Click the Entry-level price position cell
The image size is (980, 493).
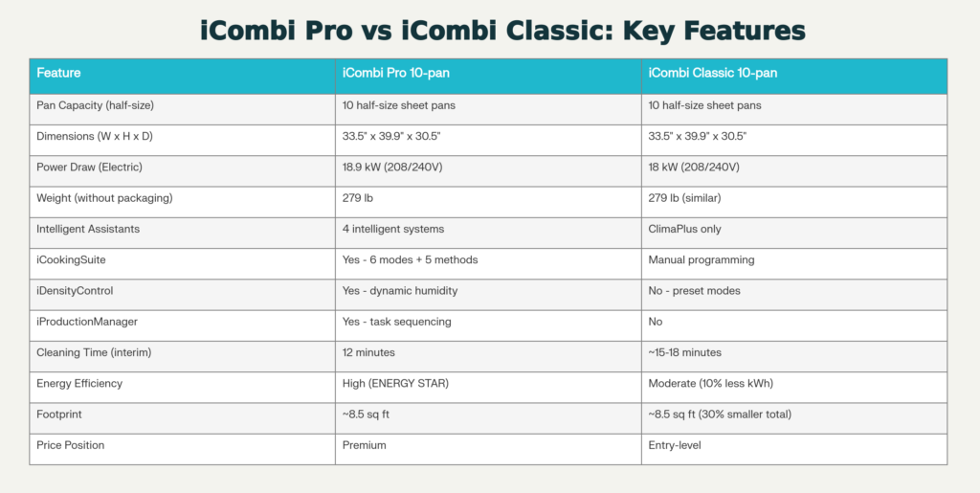tap(676, 447)
